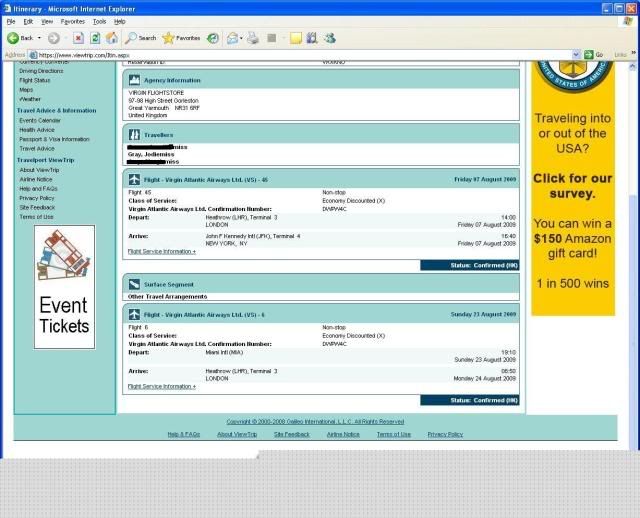The image size is (640, 518).
Task: Open the View menu
Action: (x=47, y=21)
